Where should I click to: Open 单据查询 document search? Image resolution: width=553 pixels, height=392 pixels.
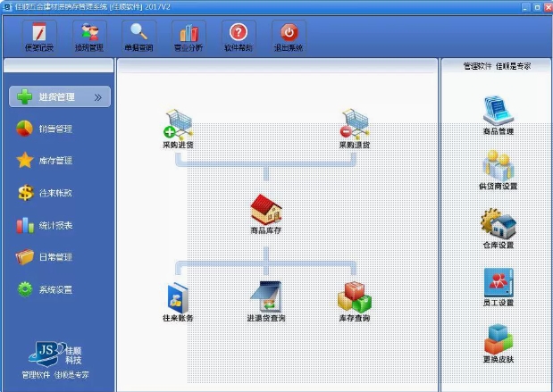tap(139, 37)
